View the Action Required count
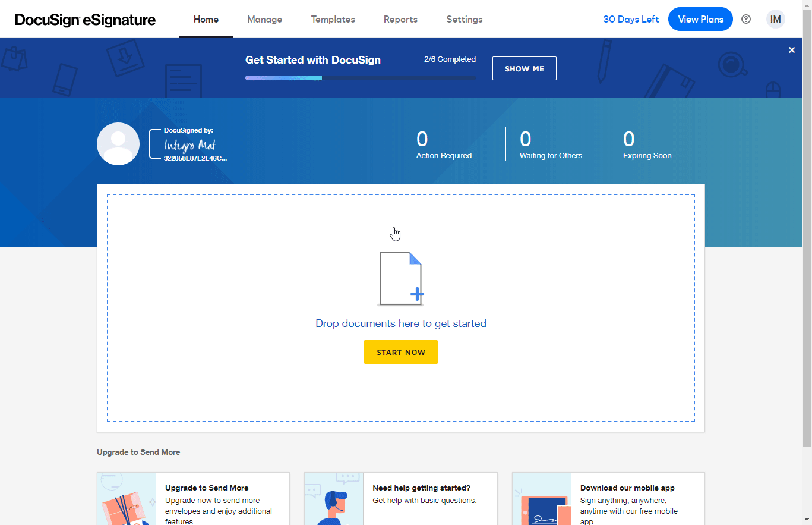The image size is (812, 525). click(x=444, y=144)
